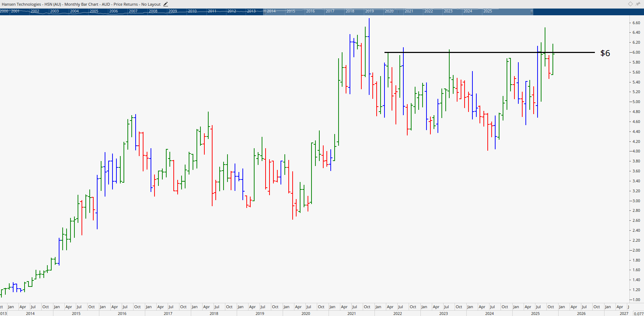Click the 2026 year on the bottom time axis
This screenshot has width=644, height=316.
581,314
